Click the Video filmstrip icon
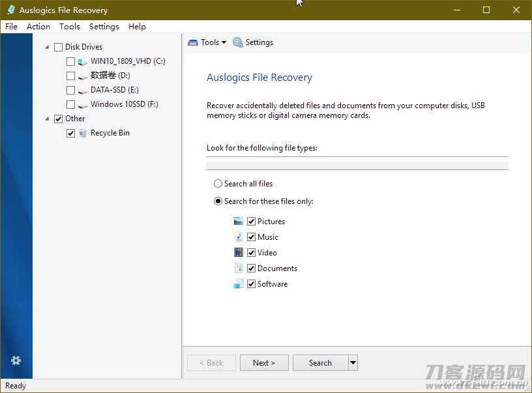The height and width of the screenshot is (393, 532). pos(239,253)
